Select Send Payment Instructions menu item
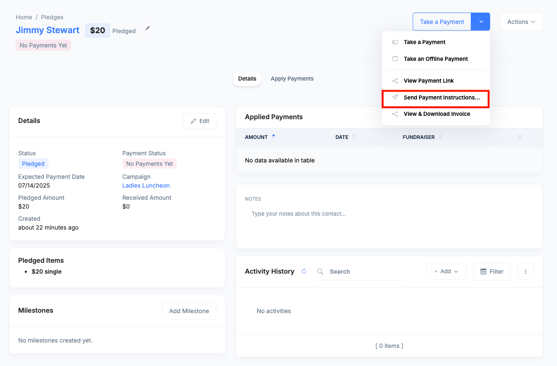Image resolution: width=557 pixels, height=366 pixels. [436, 98]
